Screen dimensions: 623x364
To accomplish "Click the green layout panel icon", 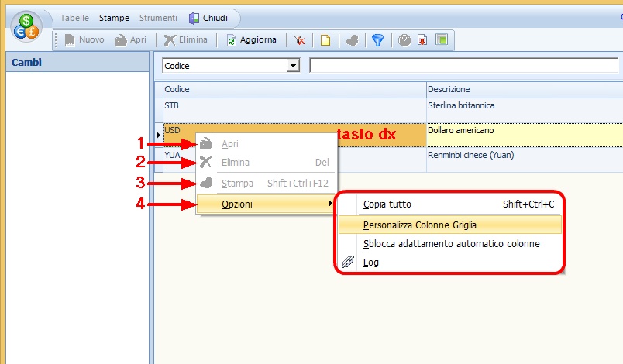I will [441, 40].
